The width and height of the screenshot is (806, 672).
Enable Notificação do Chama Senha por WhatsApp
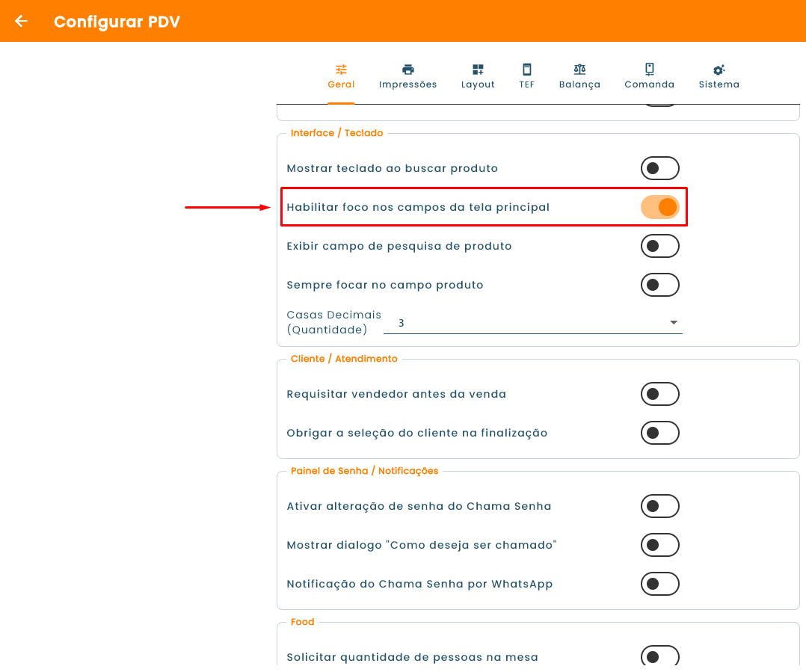pyautogui.click(x=660, y=584)
